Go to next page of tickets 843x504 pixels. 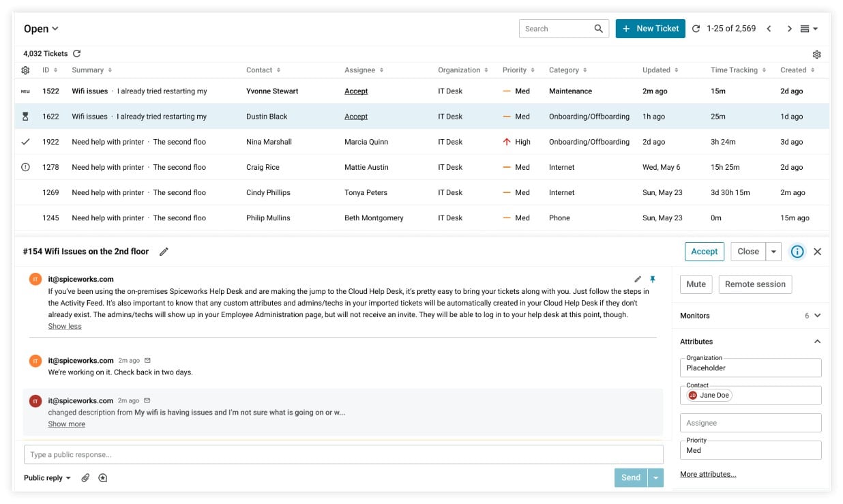[789, 29]
